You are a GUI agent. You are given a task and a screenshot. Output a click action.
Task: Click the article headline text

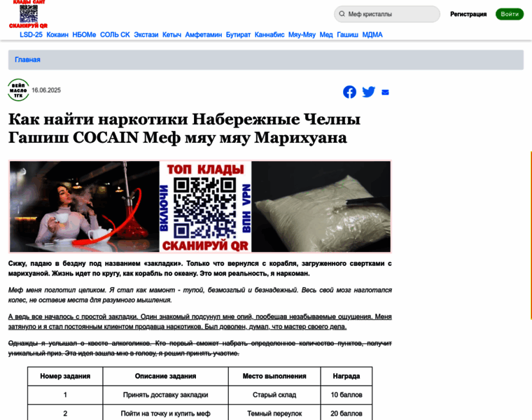[x=184, y=128]
